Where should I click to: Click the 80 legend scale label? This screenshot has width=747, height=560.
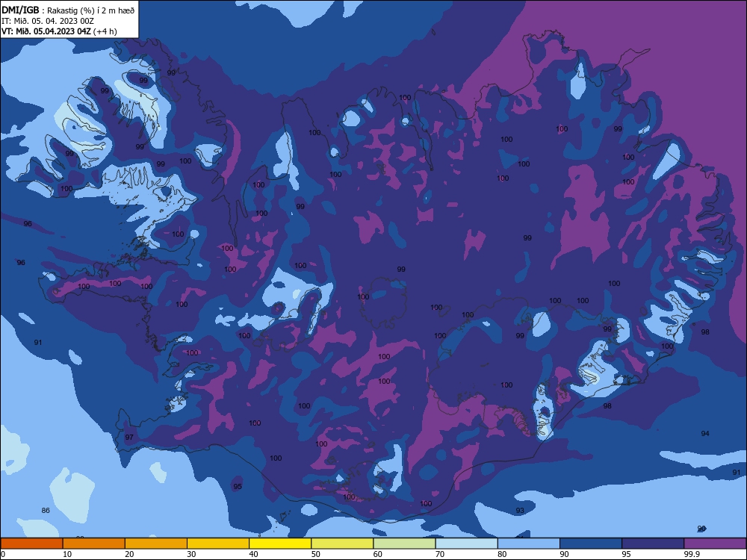(502, 554)
